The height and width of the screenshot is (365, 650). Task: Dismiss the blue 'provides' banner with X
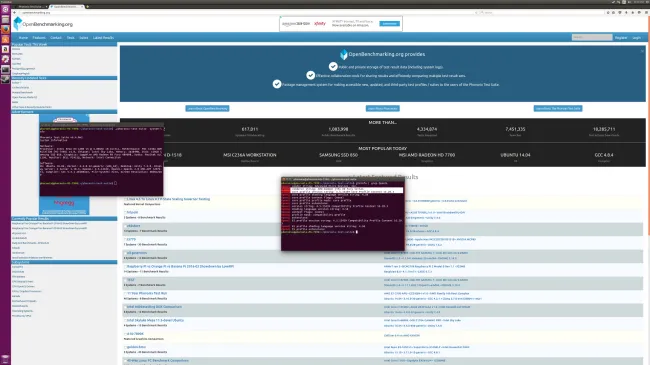(x=643, y=51)
